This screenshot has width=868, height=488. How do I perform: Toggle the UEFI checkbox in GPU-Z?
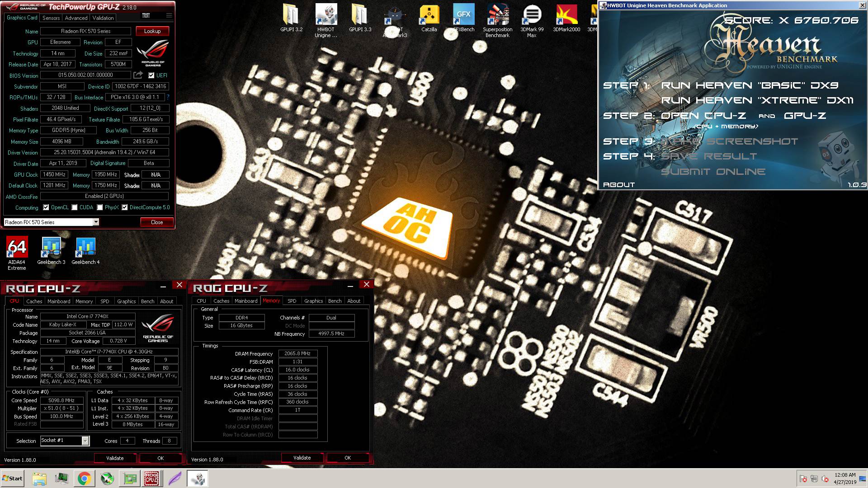point(151,75)
